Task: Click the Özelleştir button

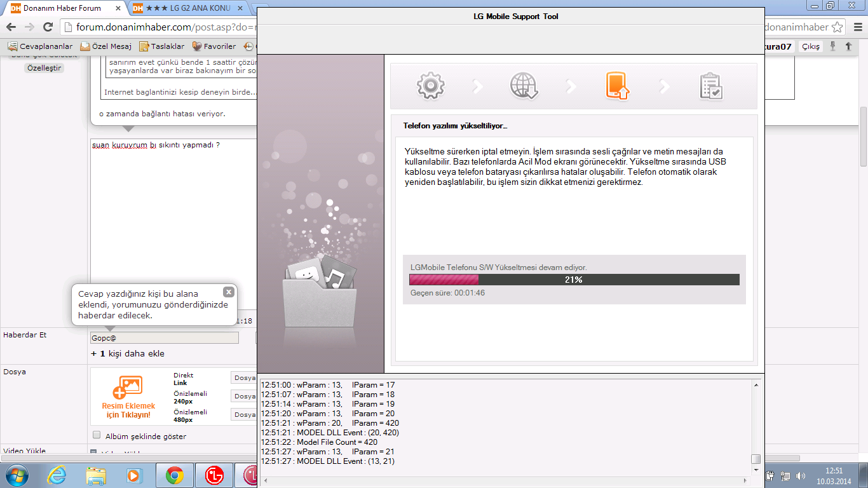Action: [44, 67]
